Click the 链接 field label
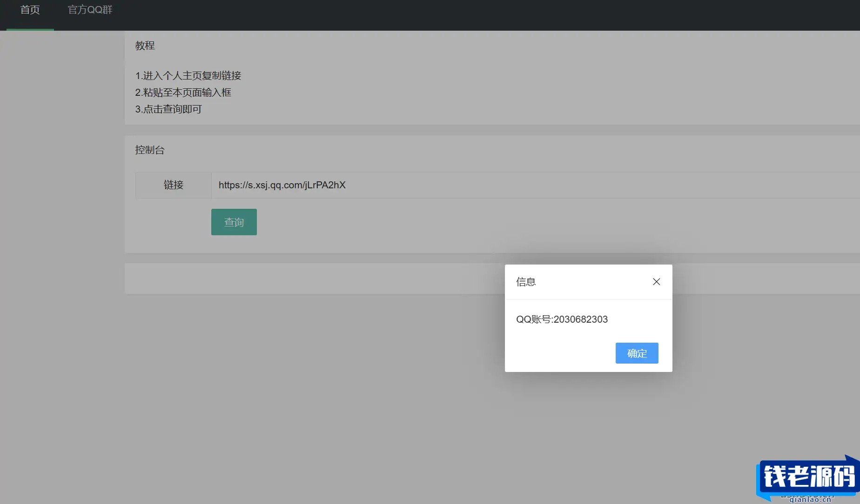This screenshot has height=504, width=860. [174, 185]
